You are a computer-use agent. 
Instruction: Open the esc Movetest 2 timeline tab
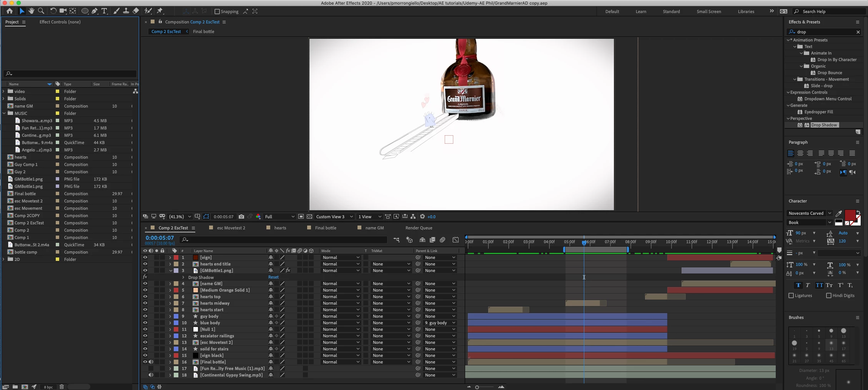[x=231, y=228]
